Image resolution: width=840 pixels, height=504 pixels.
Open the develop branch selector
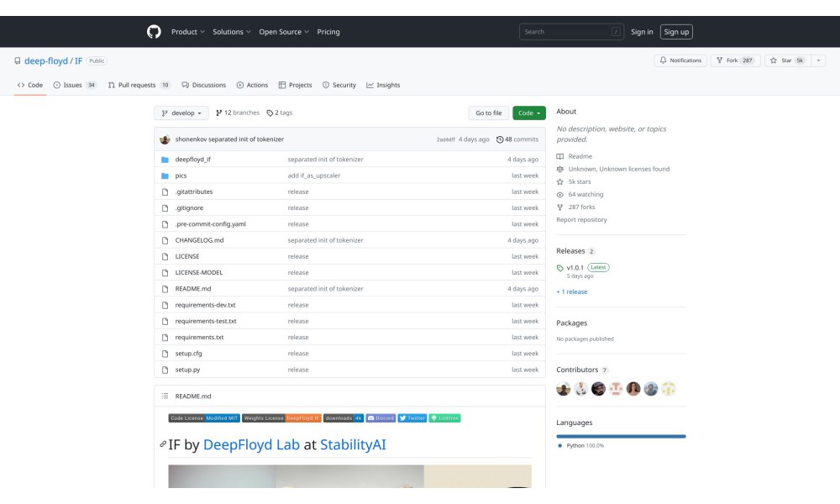pos(181,113)
